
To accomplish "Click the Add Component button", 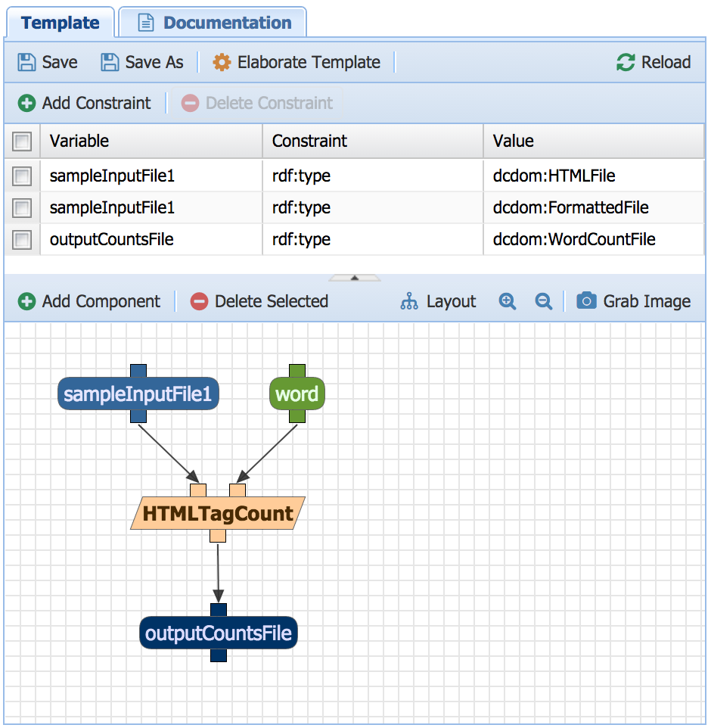I will tap(90, 301).
